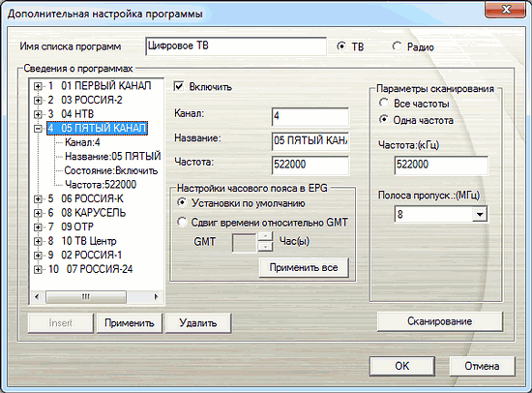Screen dimensions: 532x393
Task: Click the disabled Insert button
Action: [x=60, y=323]
